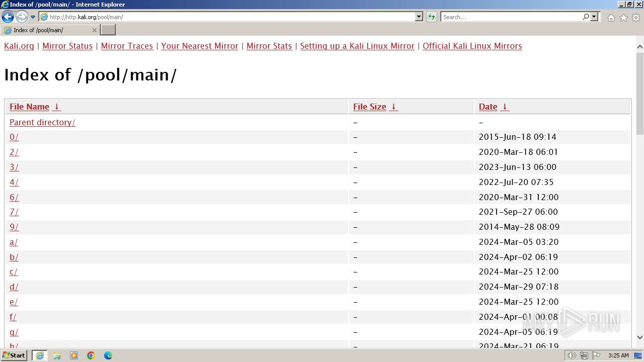Open the Windows Start menu
The image size is (644, 362).
click(x=14, y=355)
